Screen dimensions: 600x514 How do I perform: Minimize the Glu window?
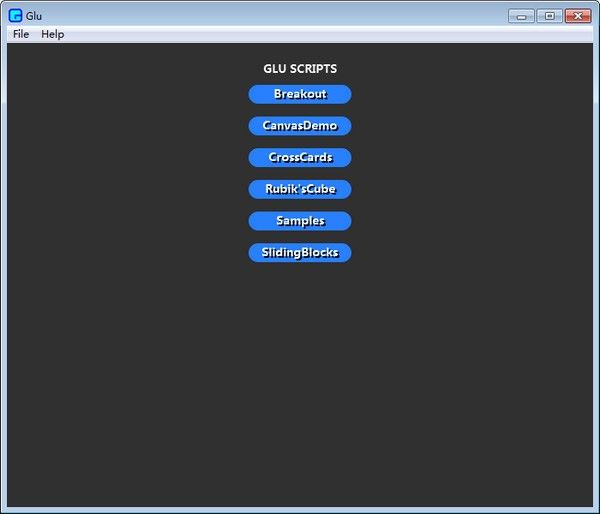[521, 16]
